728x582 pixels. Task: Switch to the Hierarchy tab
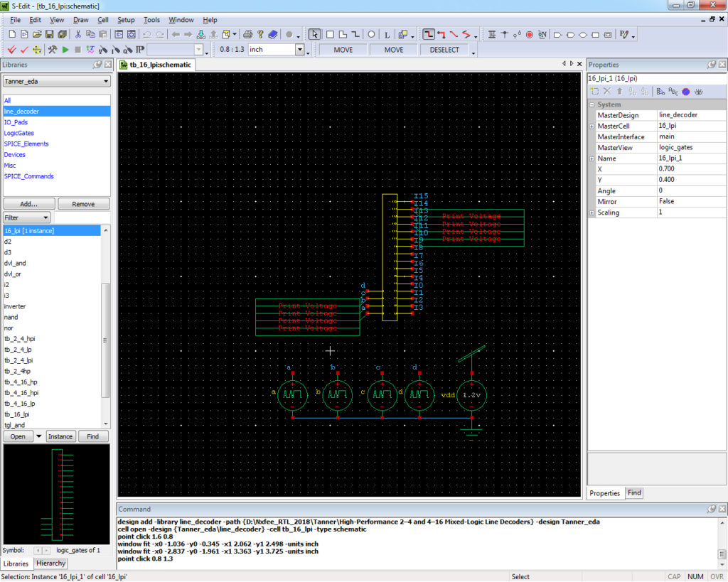(50, 563)
